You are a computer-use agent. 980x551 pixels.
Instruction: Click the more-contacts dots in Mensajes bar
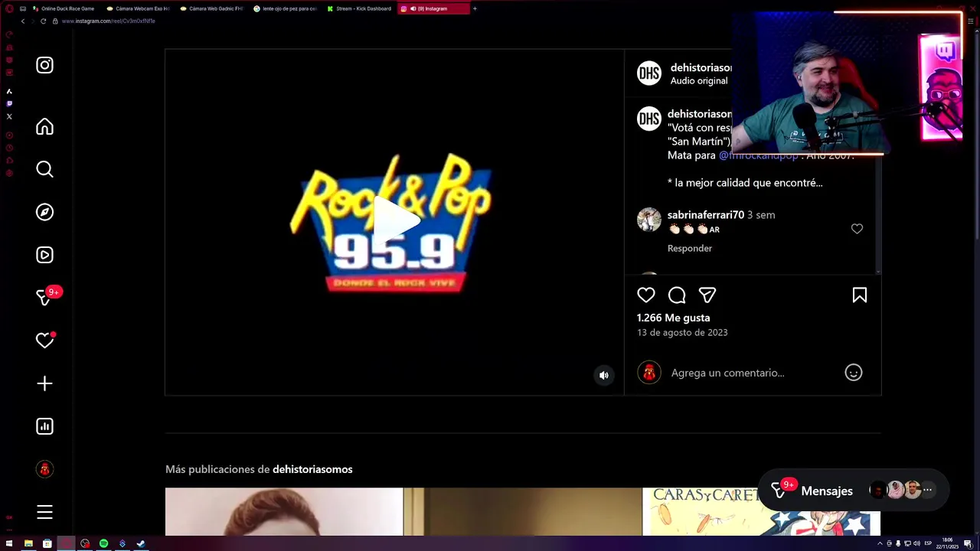click(927, 490)
